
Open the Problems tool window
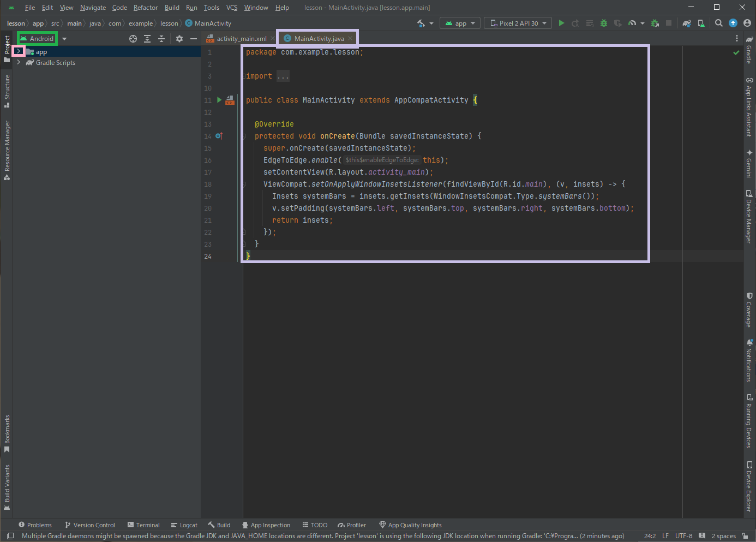pos(35,525)
